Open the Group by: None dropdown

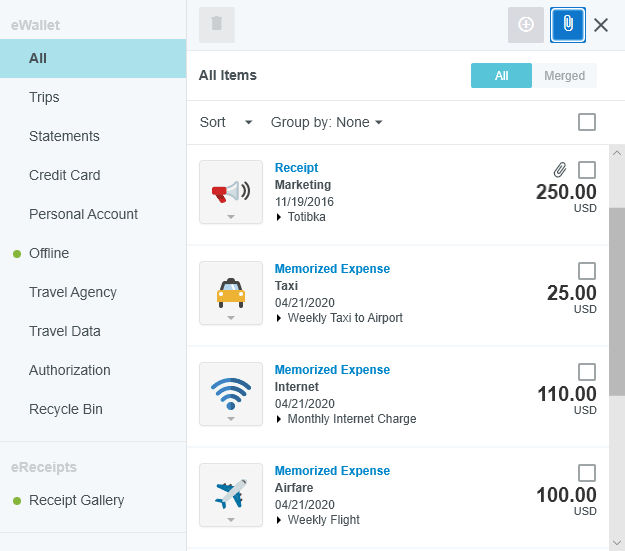click(327, 122)
